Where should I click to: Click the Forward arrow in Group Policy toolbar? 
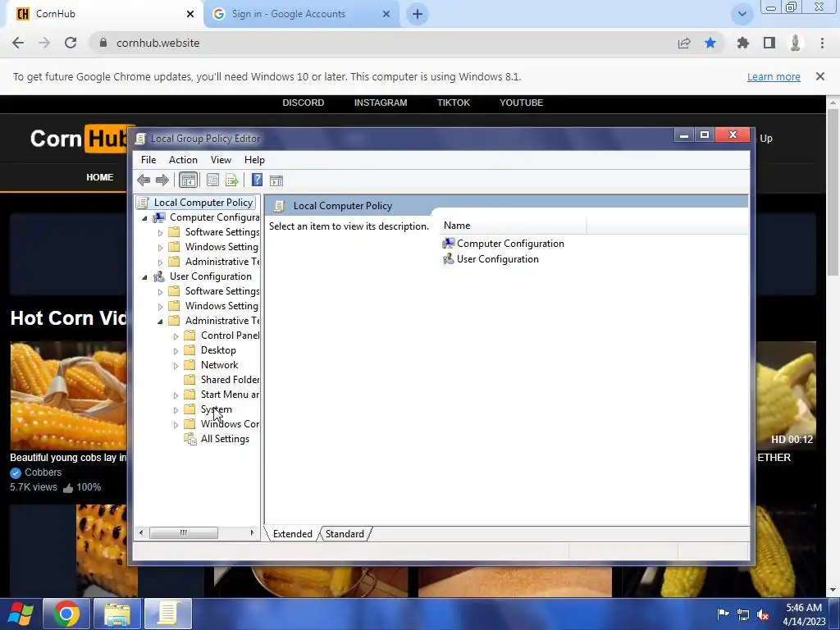162,180
